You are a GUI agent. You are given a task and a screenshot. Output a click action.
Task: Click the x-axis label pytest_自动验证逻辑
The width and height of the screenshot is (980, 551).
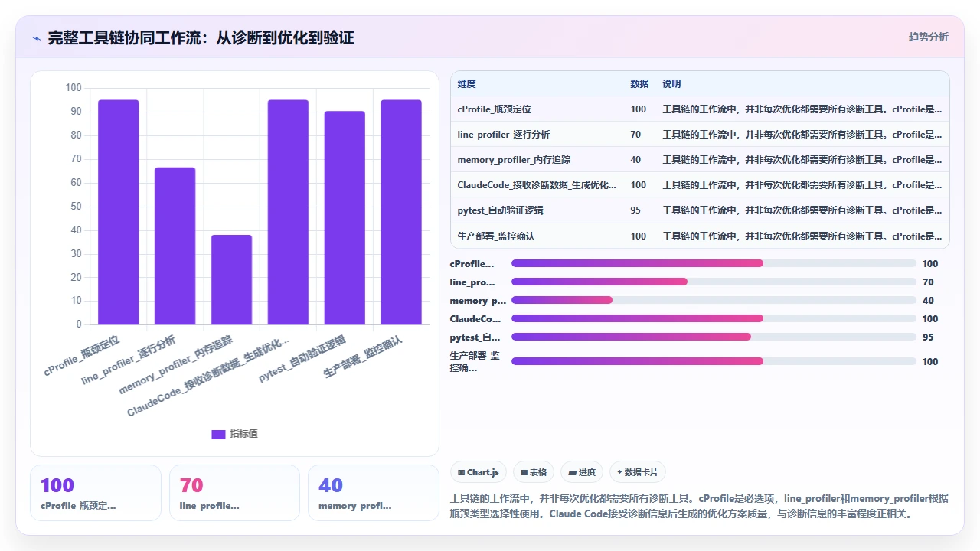click(303, 360)
